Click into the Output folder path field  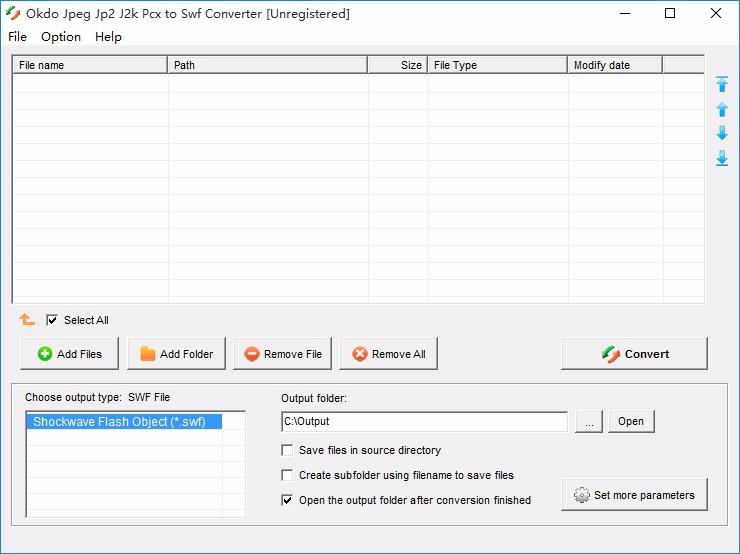click(x=424, y=421)
